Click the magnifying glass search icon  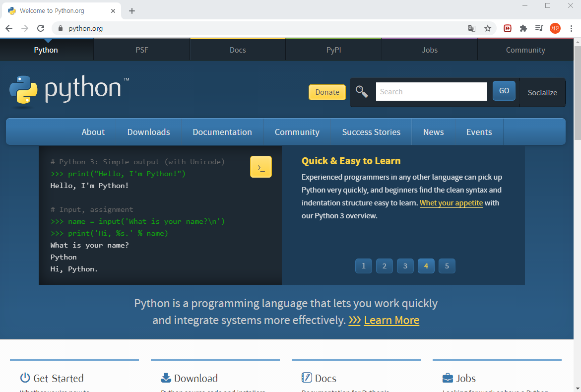point(362,91)
